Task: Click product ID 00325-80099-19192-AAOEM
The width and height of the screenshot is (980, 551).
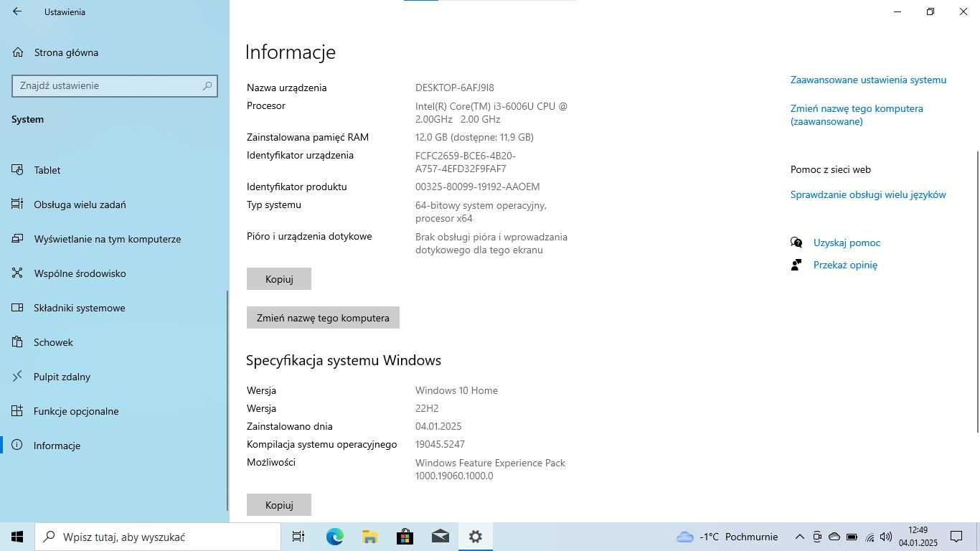Action: pyautogui.click(x=478, y=187)
